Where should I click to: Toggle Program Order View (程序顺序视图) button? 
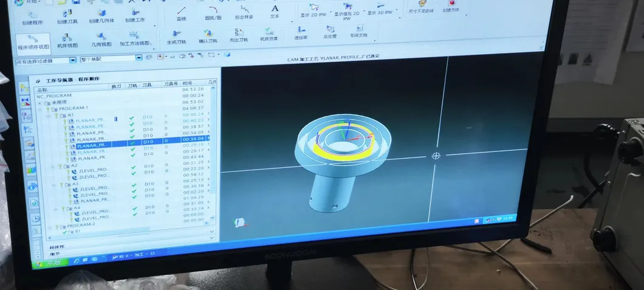click(x=32, y=42)
